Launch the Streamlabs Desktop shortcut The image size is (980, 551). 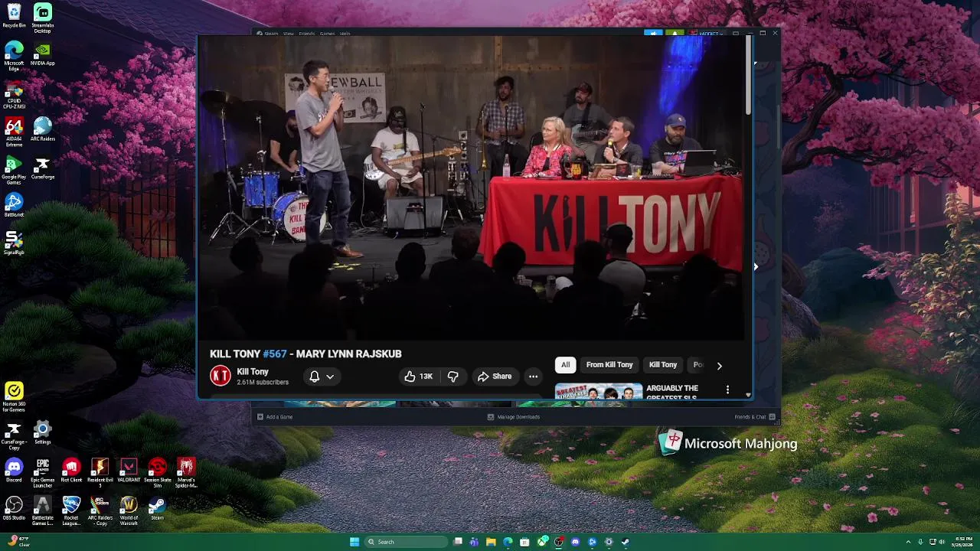coord(43,18)
